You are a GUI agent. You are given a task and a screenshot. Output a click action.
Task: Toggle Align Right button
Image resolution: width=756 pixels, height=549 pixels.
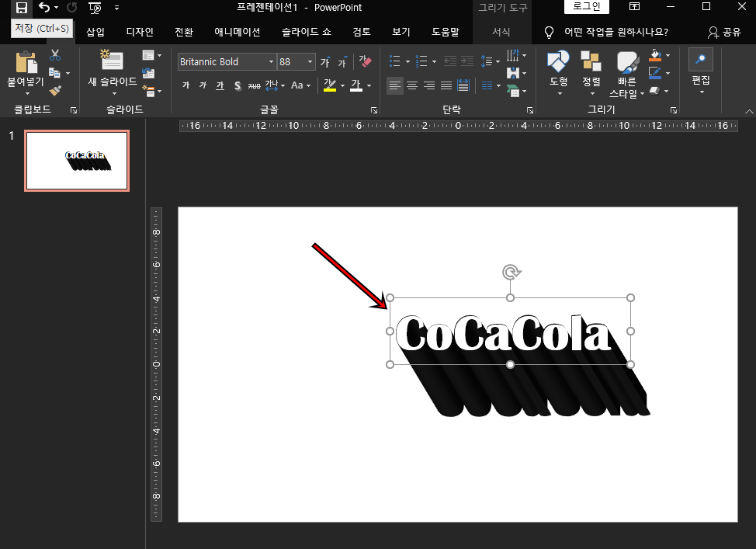[429, 86]
